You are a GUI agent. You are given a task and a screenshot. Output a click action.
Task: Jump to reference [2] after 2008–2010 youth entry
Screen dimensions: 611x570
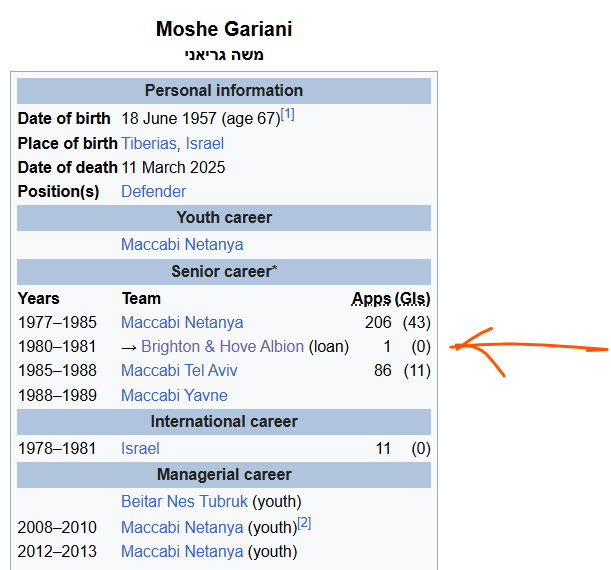304,523
